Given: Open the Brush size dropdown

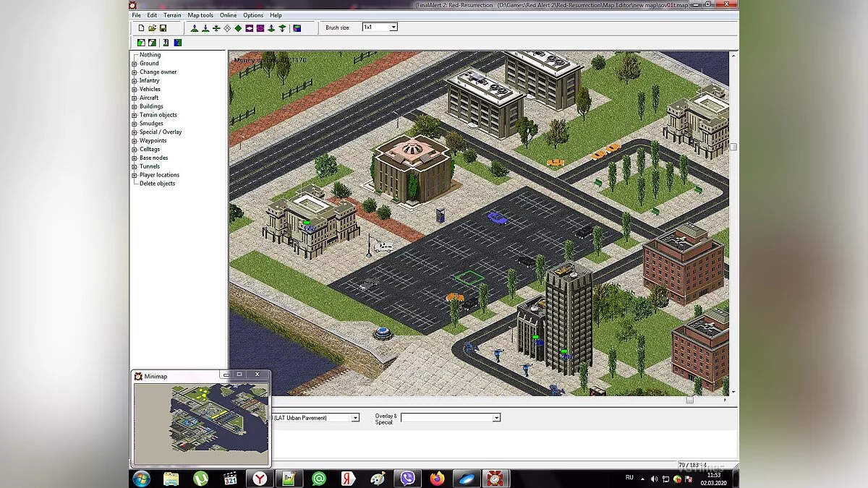Looking at the screenshot, I should 393,27.
